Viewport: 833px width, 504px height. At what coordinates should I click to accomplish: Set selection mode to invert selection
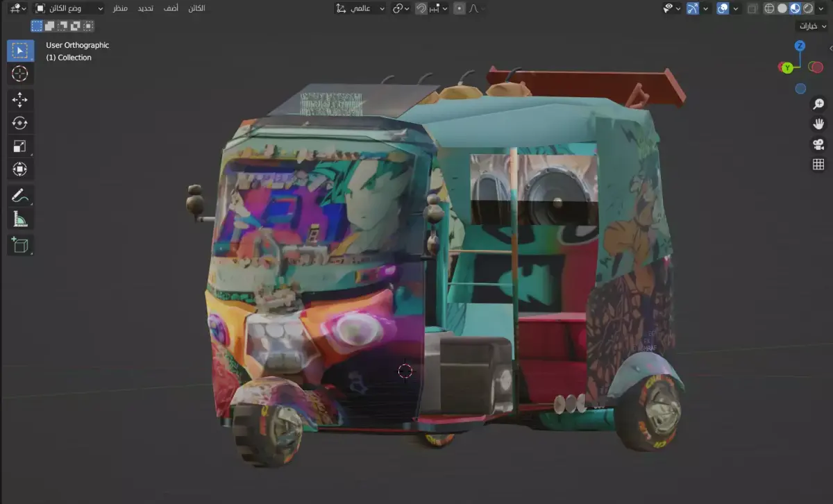(76, 26)
